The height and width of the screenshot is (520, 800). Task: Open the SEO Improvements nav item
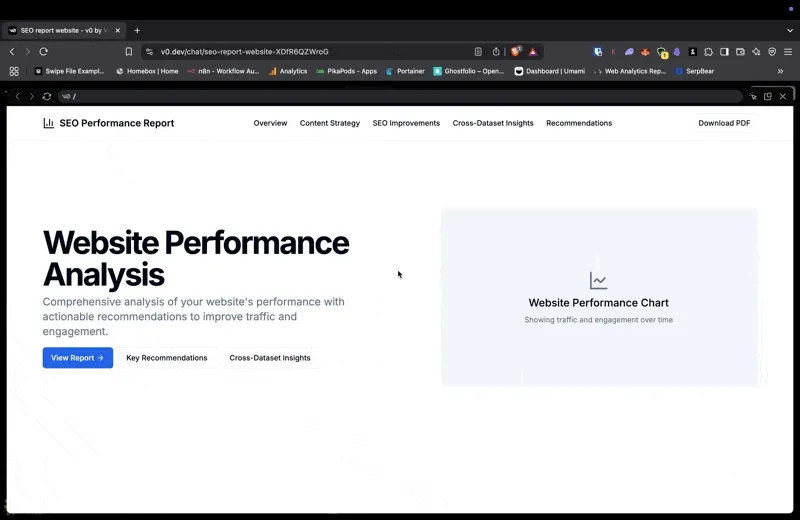[406, 123]
